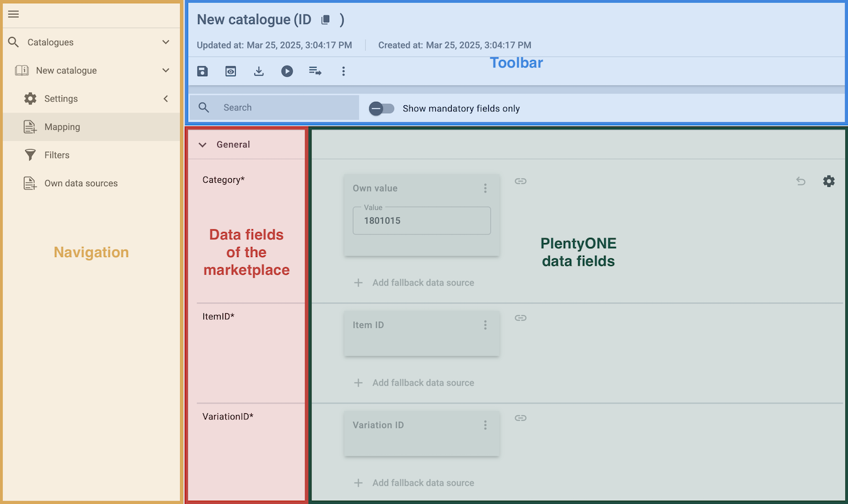
Task: Open the hamburger menu in navigation
Action: (13, 14)
